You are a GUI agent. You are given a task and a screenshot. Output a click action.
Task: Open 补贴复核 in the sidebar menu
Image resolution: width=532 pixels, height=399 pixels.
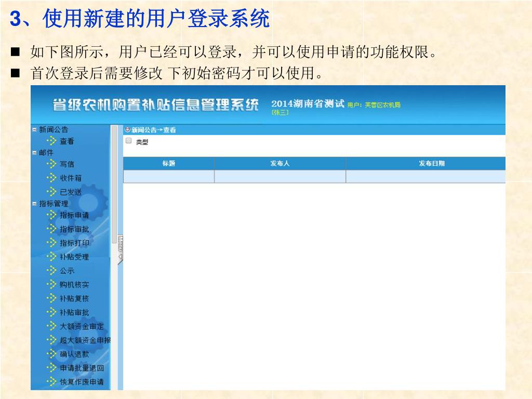click(x=74, y=299)
